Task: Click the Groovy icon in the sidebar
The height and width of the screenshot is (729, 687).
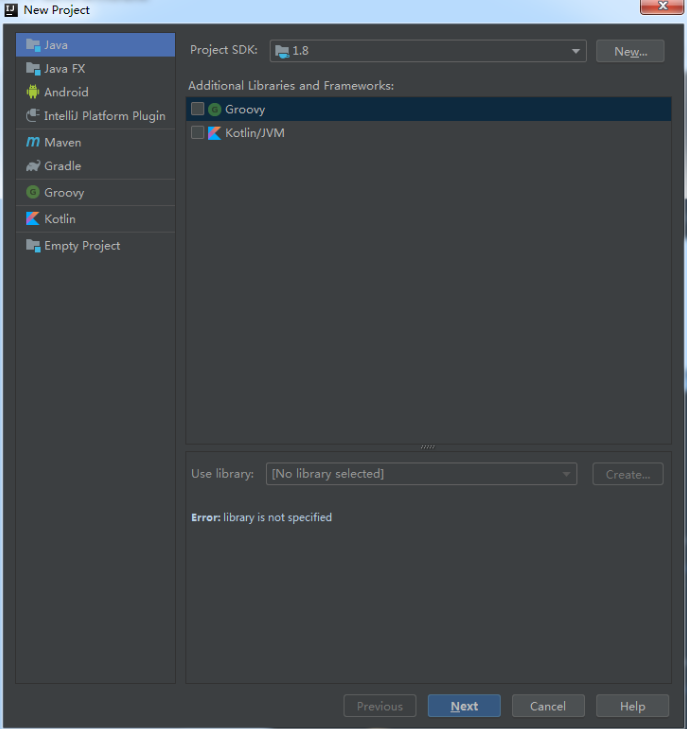Action: [33, 192]
